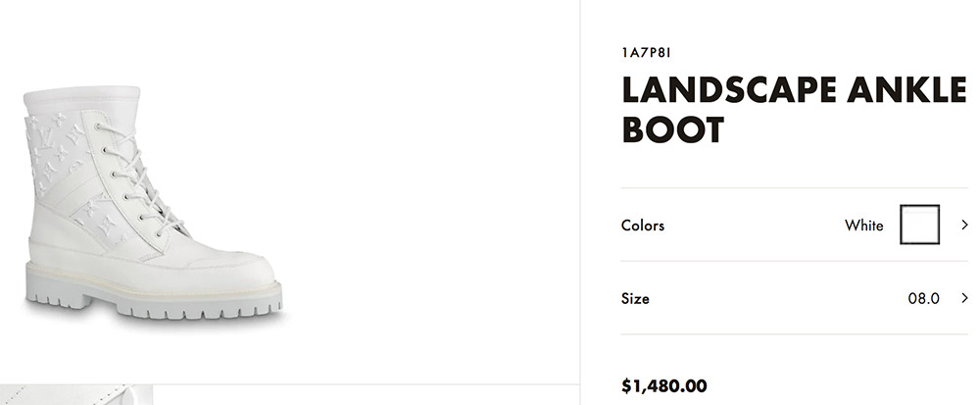Click the Size row label
This screenshot has width=980, height=405.
coord(635,298)
